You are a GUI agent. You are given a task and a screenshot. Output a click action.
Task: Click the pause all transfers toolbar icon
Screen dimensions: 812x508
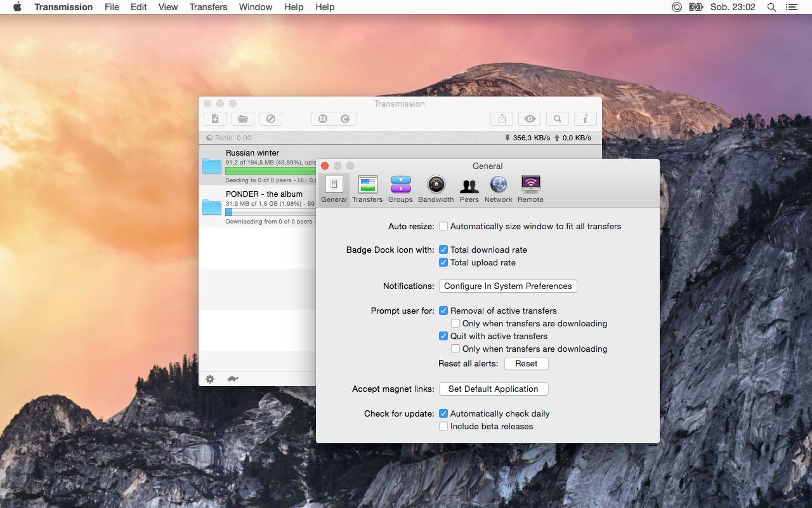point(323,119)
